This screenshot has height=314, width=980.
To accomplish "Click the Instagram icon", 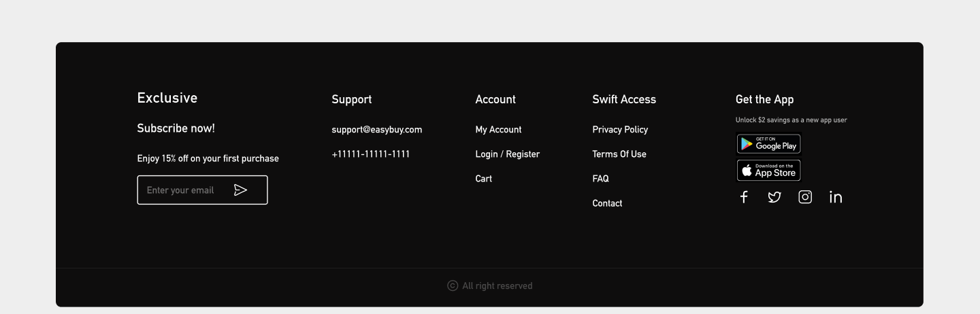I will point(805,197).
